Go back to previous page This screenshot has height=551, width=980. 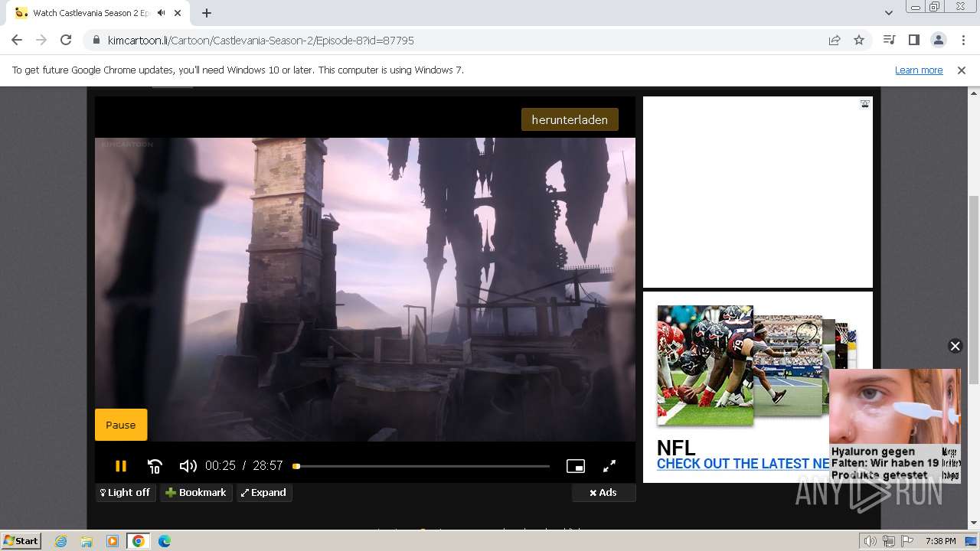[17, 40]
